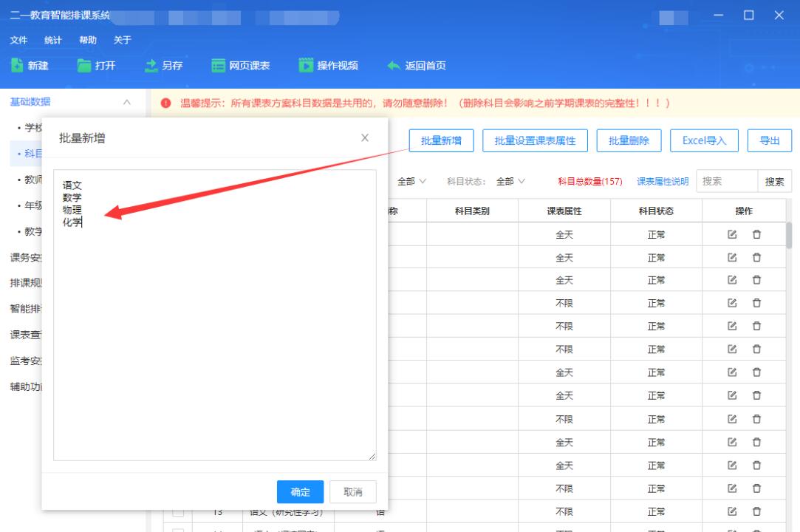Click the 操作 column header
This screenshot has height=532, width=800.
[744, 211]
